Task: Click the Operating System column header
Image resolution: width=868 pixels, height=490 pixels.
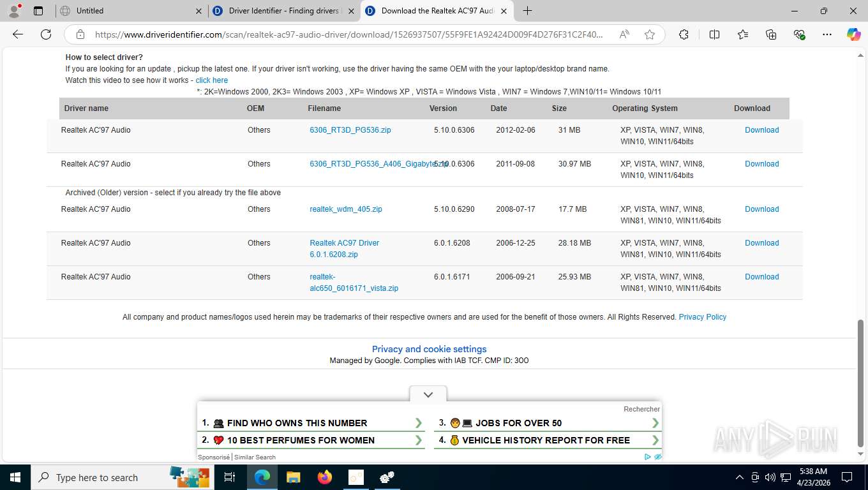Action: 645,108
